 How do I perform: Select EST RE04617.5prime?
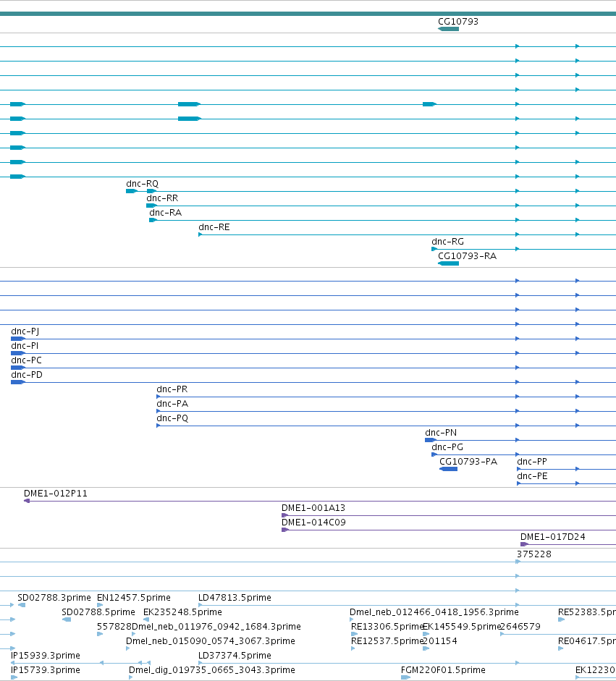[587, 641]
